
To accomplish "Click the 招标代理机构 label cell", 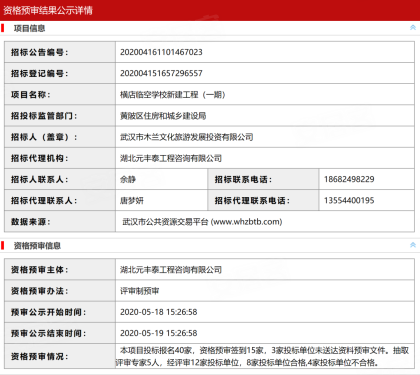I will (x=60, y=158).
